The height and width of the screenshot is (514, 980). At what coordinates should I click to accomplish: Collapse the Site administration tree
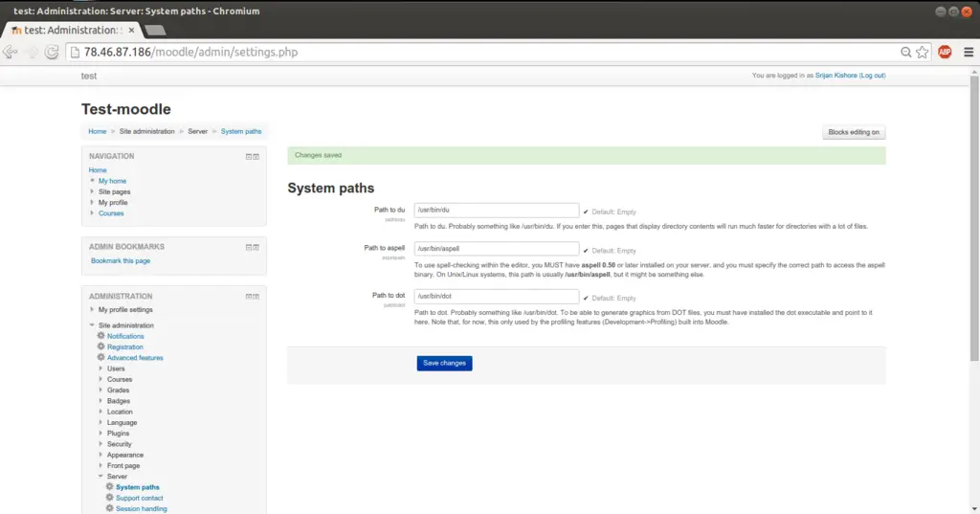(x=92, y=325)
